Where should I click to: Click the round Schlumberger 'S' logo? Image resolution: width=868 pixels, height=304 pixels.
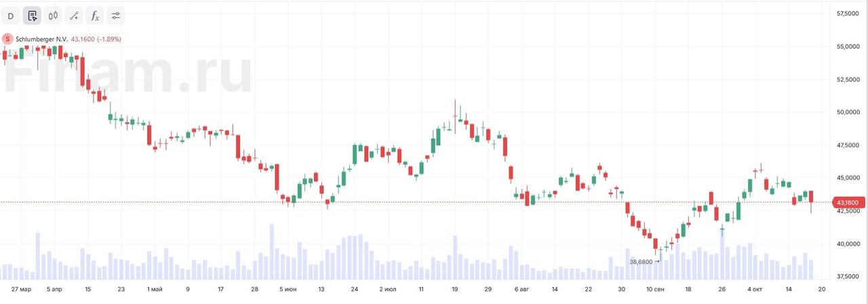click(7, 39)
